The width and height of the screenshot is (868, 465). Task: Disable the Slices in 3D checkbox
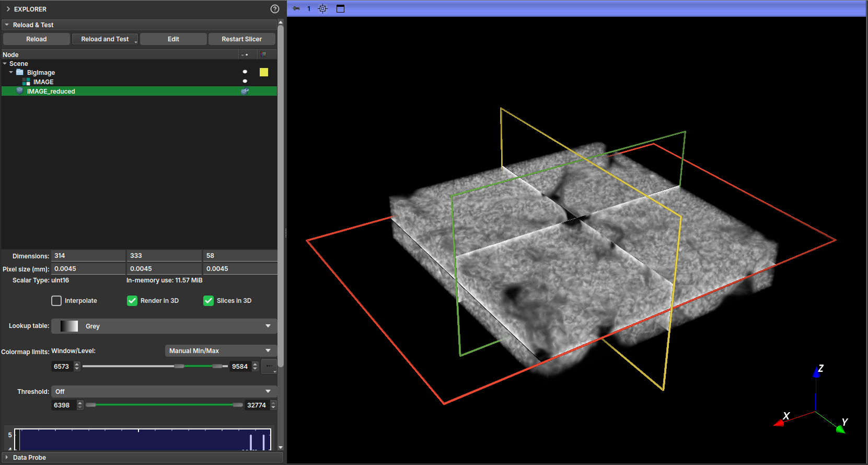[x=209, y=301]
